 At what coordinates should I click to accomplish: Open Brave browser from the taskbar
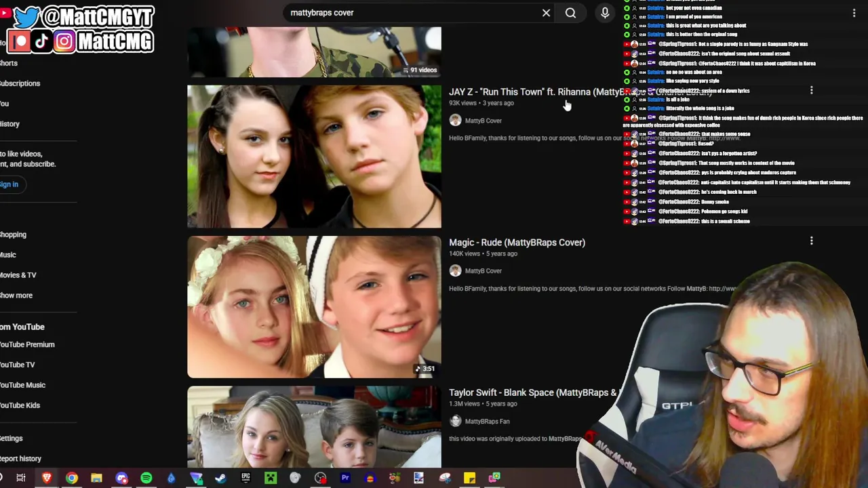point(46,478)
